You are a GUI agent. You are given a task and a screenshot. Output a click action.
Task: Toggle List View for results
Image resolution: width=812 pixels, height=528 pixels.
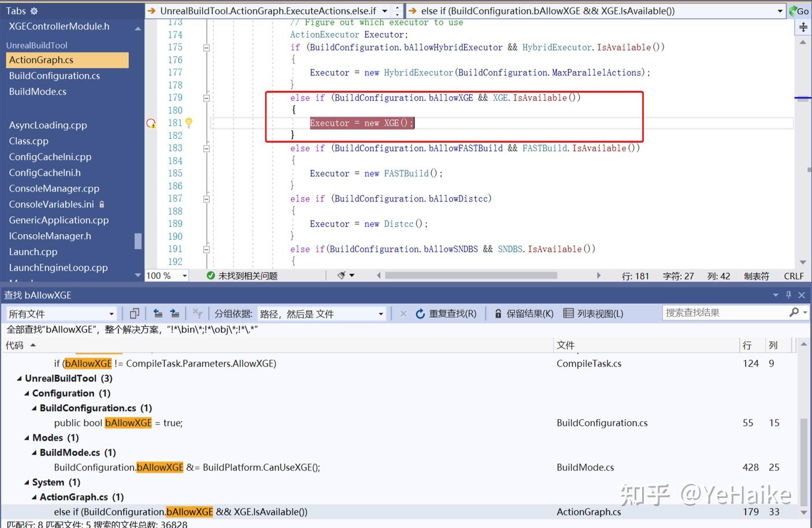[594, 313]
